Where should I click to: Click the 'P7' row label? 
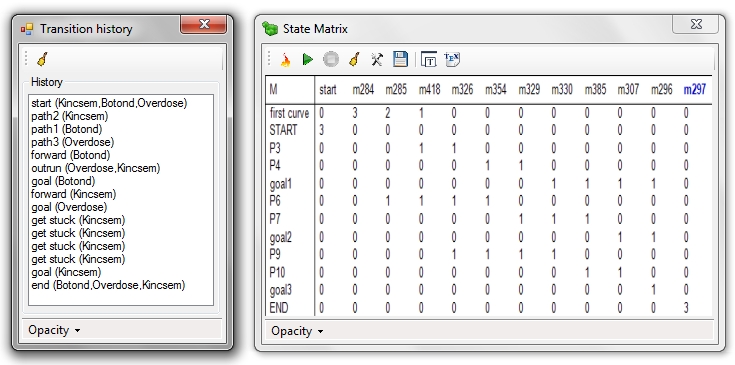pos(275,219)
